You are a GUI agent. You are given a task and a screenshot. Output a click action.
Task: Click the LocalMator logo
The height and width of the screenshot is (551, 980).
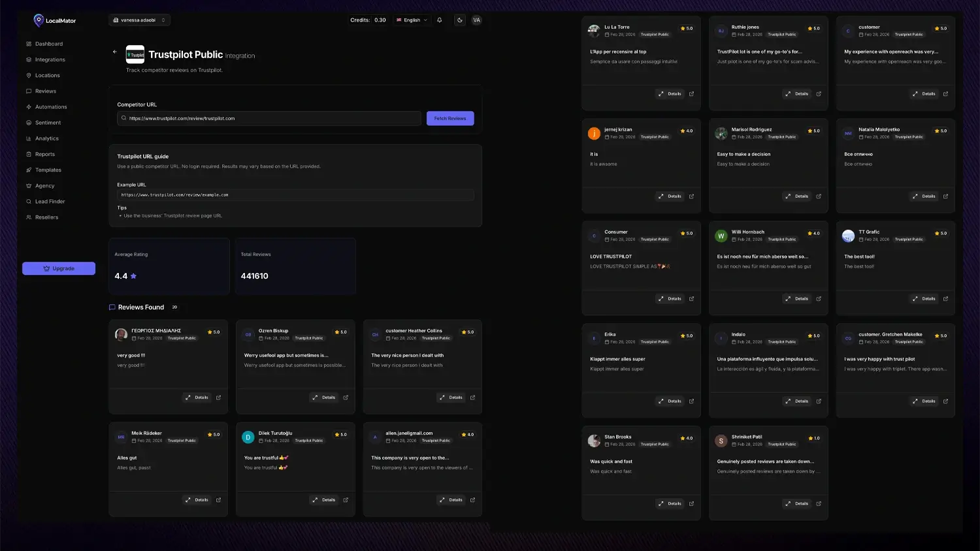click(x=55, y=20)
